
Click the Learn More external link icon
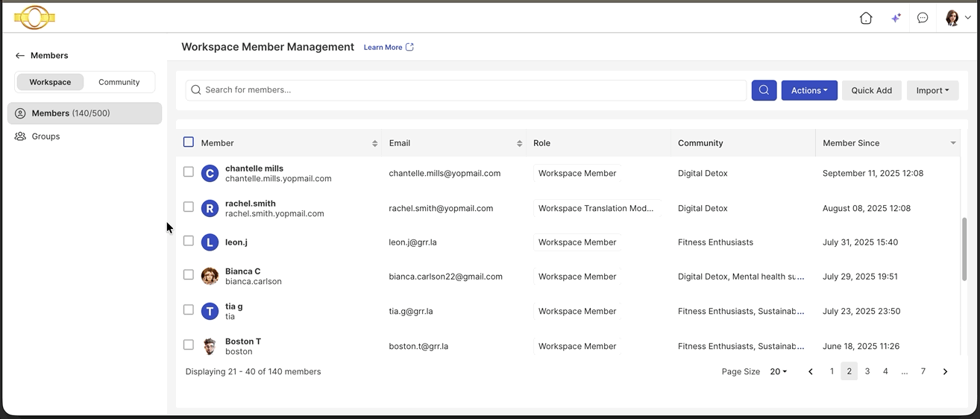click(x=409, y=47)
